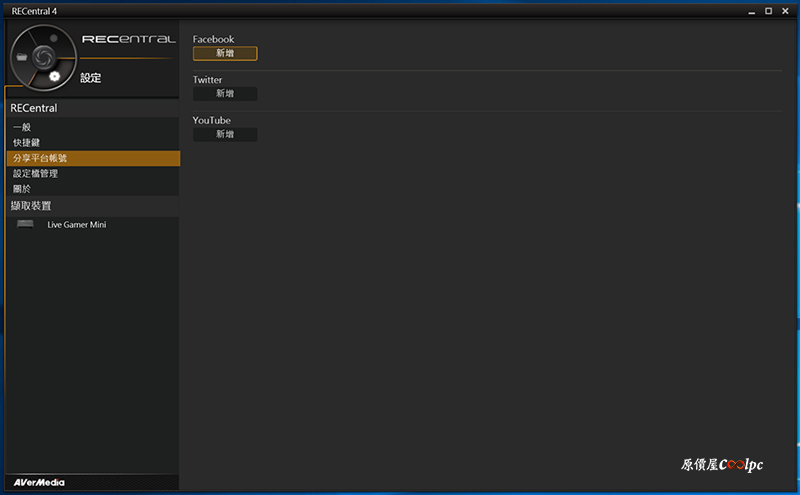Screen dimensions: 800x495
Task: Click the Twitter label
Action: (207, 80)
